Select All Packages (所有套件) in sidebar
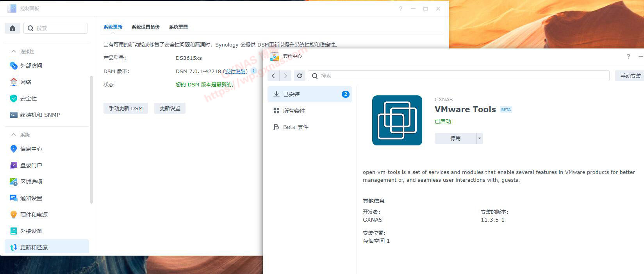The image size is (644, 274). [x=294, y=111]
